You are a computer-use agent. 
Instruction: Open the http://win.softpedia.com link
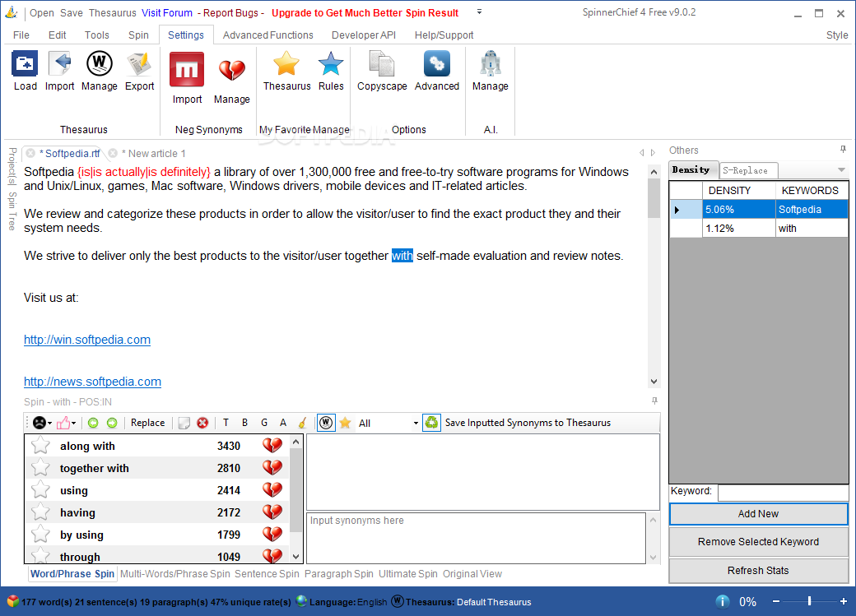tap(86, 340)
